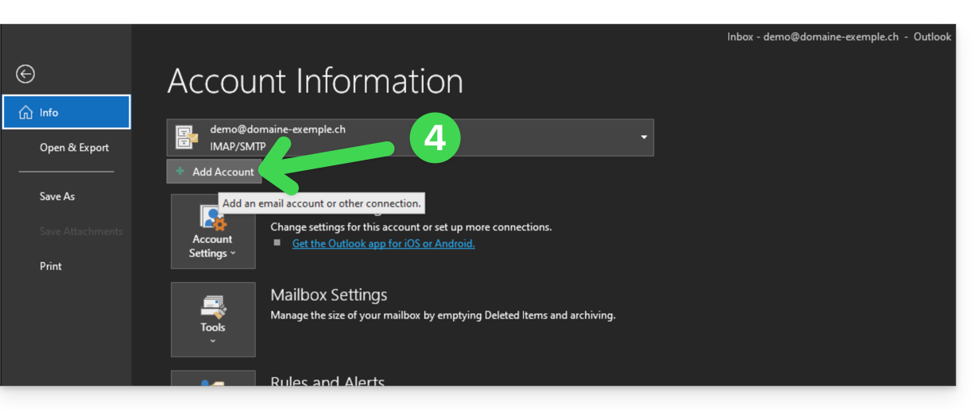
Task: Open the Tools mailbox cleanup dropdown
Action: [213, 319]
